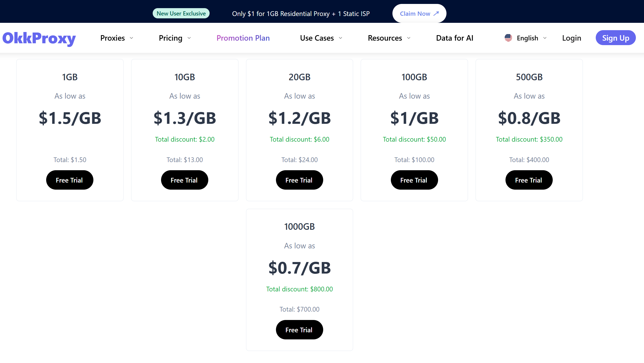Screen dimensions: 644x363
Task: Select the $0.8/GB 500GB plan card
Action: (529, 118)
